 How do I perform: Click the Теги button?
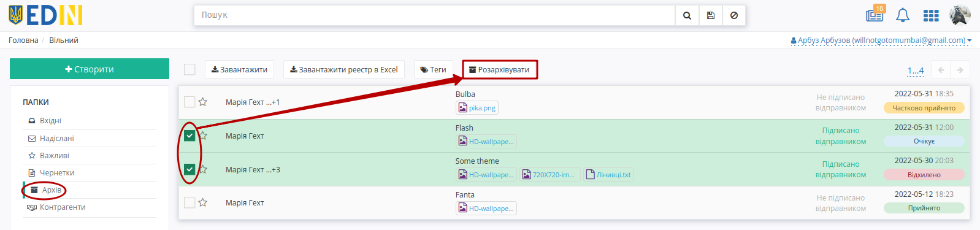tap(434, 69)
